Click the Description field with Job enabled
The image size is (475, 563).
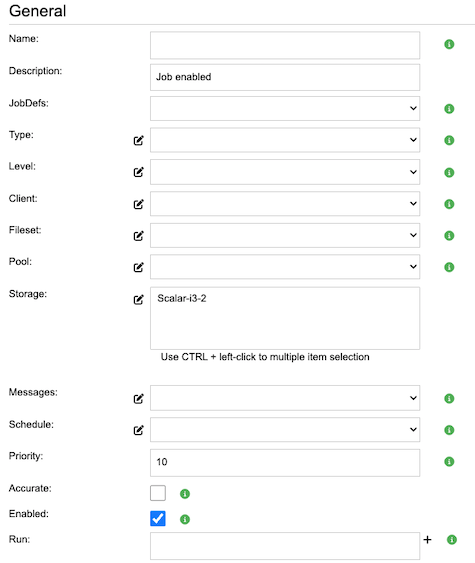coord(285,77)
